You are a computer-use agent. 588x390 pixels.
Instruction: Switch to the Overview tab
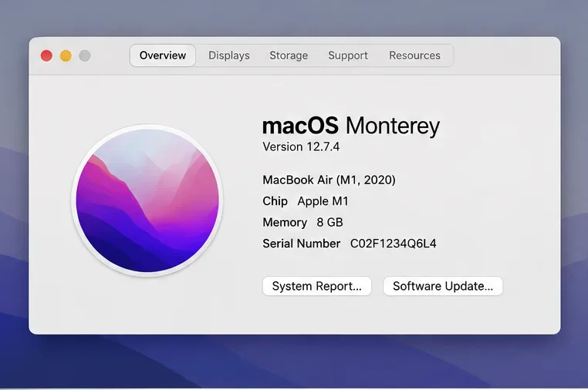[163, 55]
